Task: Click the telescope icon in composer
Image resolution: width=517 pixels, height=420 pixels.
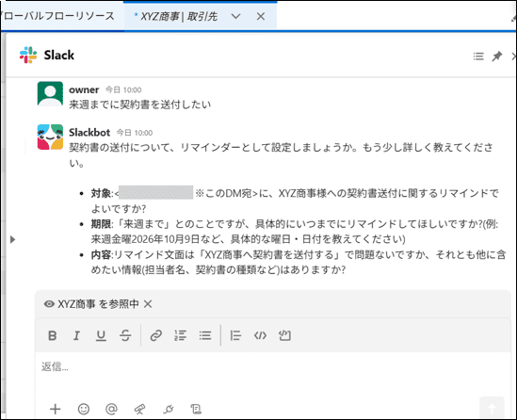Action: click(x=139, y=409)
